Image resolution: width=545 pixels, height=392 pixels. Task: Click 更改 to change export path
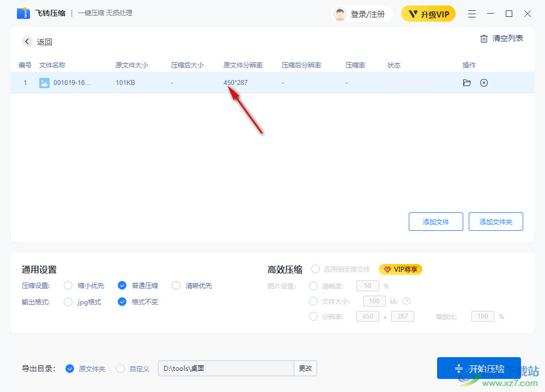click(306, 369)
